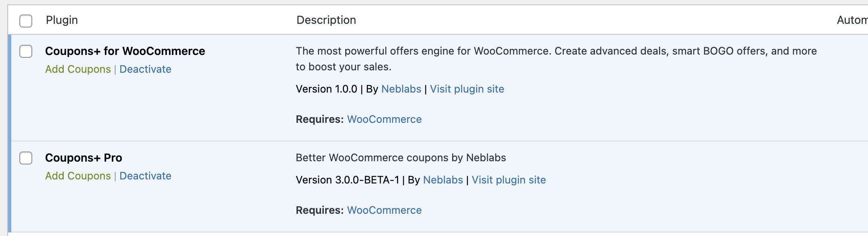
Task: Click the Plugin column header
Action: pos(62,20)
